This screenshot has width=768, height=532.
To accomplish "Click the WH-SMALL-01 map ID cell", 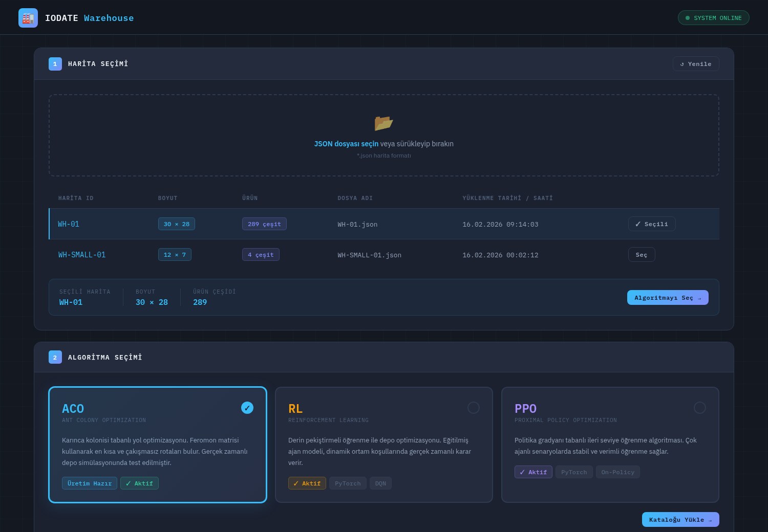I will (x=82, y=255).
